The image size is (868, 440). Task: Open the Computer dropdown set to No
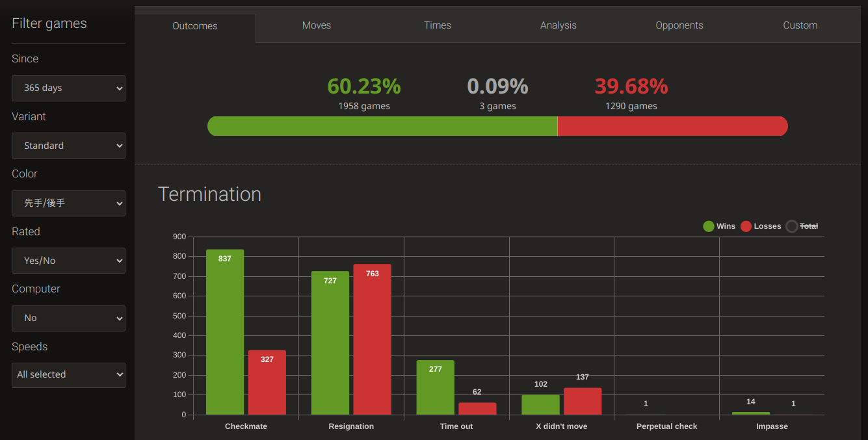tap(68, 318)
